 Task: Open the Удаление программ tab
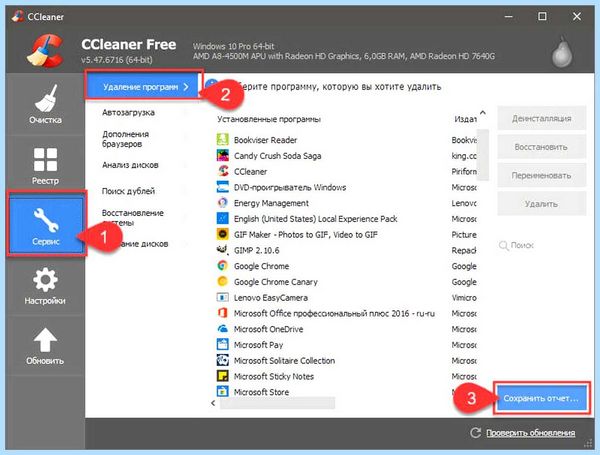point(143,87)
